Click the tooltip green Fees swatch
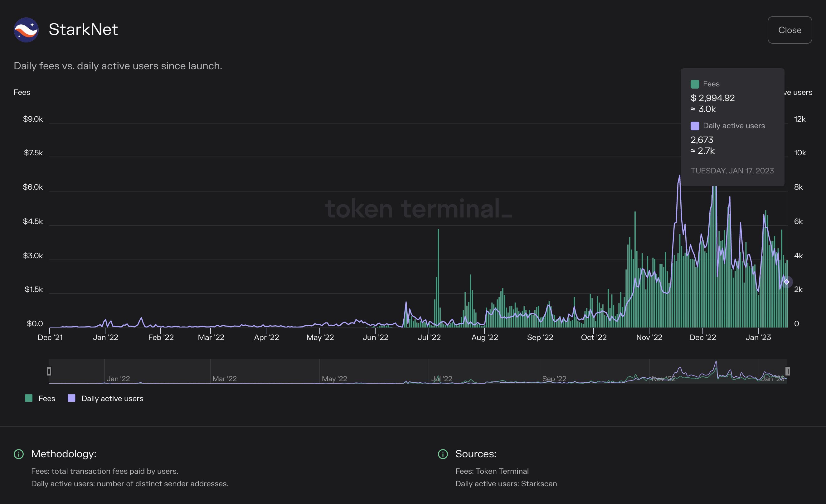Viewport: 826px width, 504px height. [x=695, y=84]
